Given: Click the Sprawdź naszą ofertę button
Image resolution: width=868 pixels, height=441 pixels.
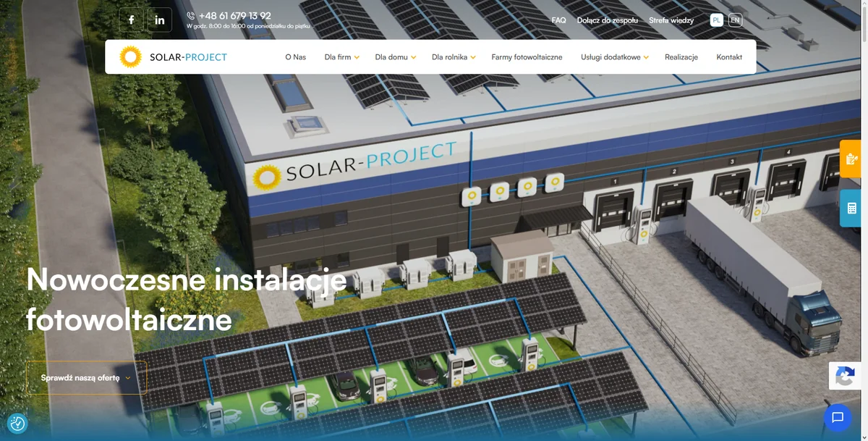Looking at the screenshot, I should pyautogui.click(x=86, y=378).
